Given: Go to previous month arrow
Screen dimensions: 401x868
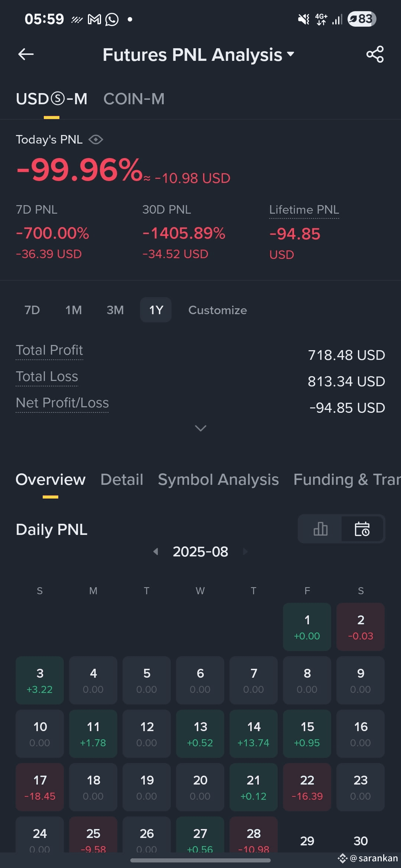Looking at the screenshot, I should (156, 552).
